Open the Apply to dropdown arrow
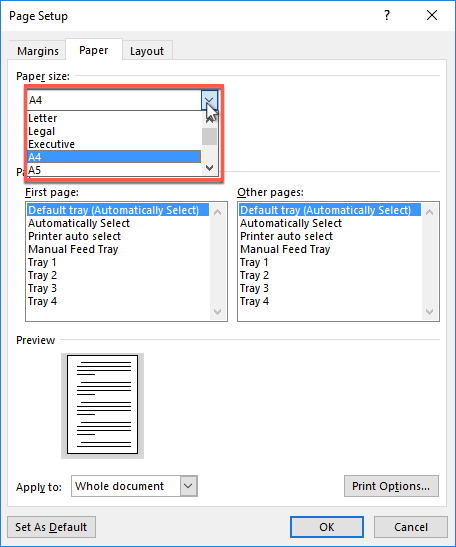The width and height of the screenshot is (456, 547). coord(188,486)
